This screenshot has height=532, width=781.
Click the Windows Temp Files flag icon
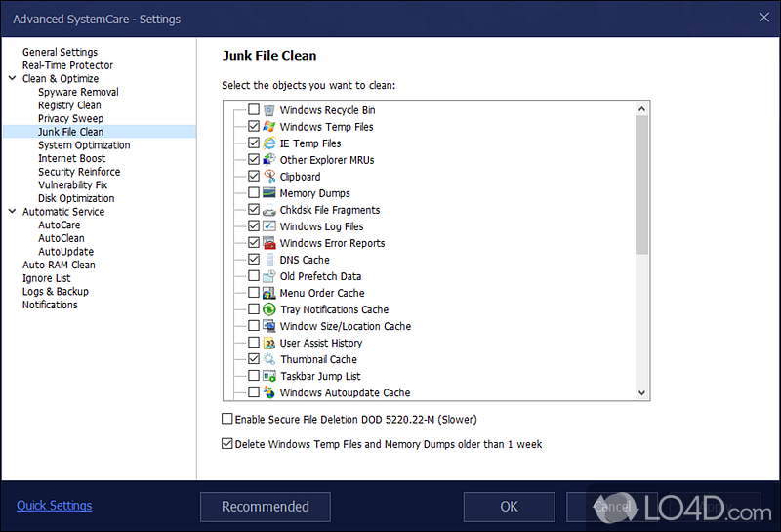point(269,127)
